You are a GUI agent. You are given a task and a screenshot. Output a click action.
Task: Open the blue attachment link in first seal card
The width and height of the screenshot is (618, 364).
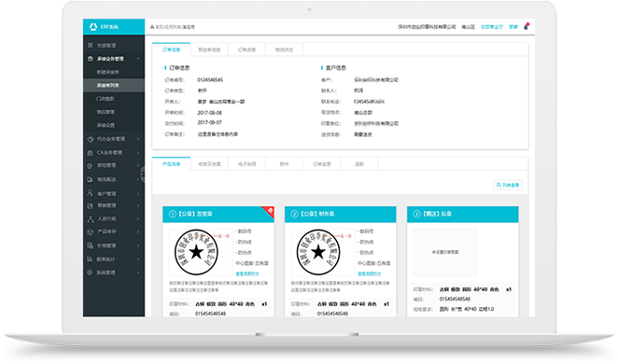click(x=247, y=273)
